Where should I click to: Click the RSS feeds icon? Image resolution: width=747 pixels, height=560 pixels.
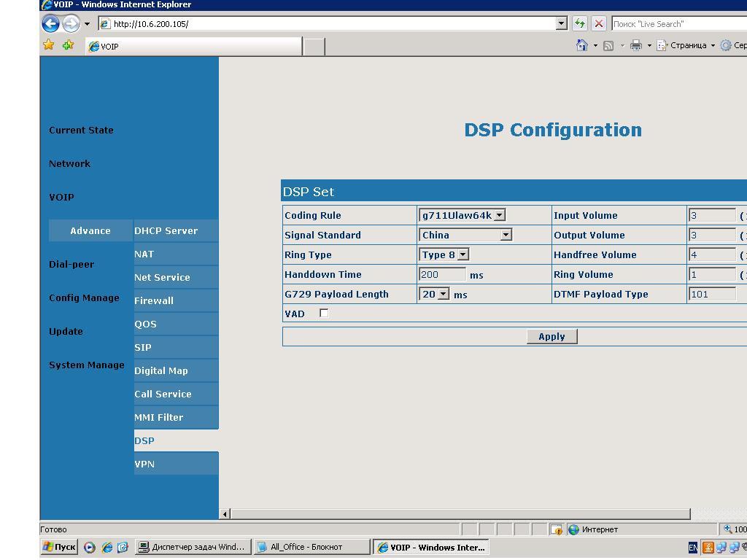[x=608, y=45]
